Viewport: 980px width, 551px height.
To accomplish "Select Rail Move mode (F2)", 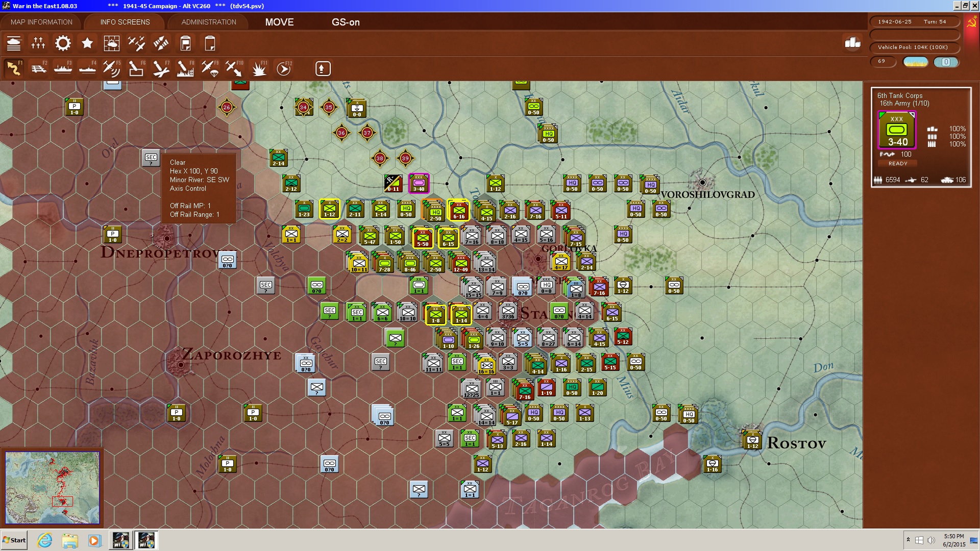I will coord(38,68).
